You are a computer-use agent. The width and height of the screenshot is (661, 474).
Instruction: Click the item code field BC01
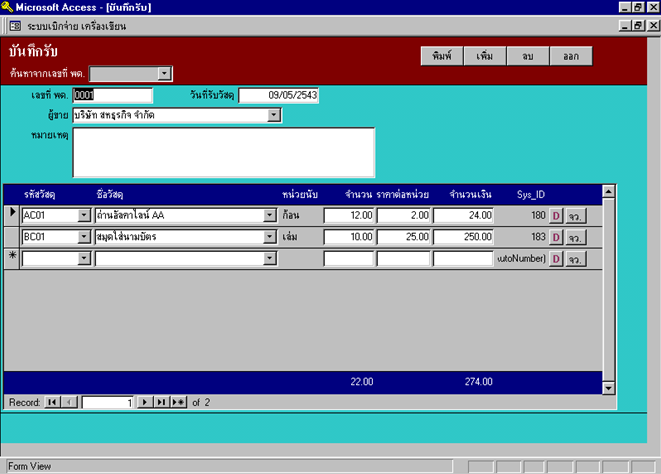50,237
